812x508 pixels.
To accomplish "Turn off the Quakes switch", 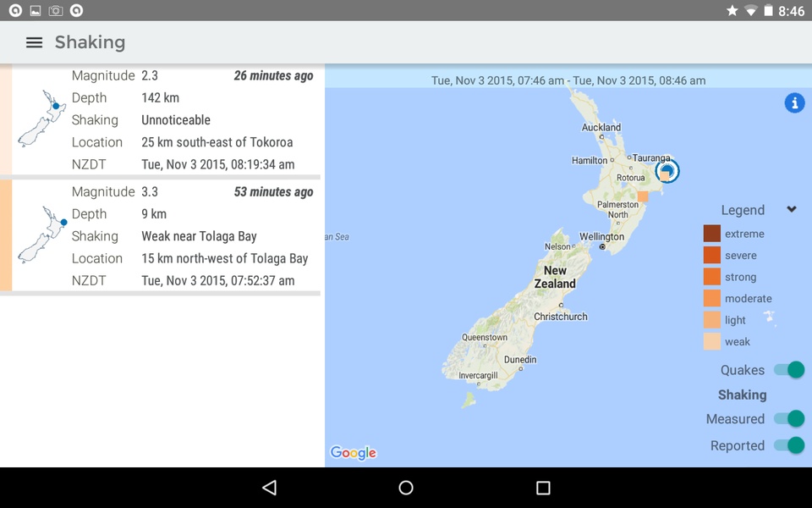I will 789,370.
